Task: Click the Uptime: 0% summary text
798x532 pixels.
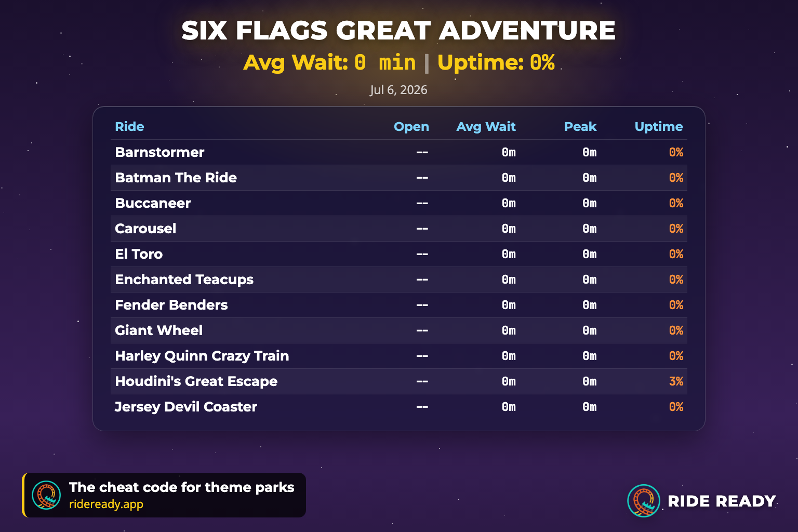Action: [496, 62]
